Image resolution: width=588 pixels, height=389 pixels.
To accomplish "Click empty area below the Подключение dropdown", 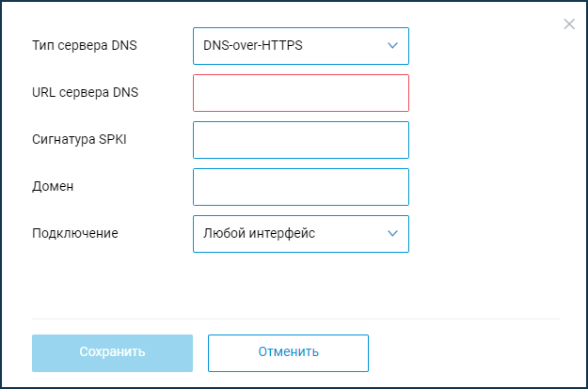I will [x=301, y=282].
